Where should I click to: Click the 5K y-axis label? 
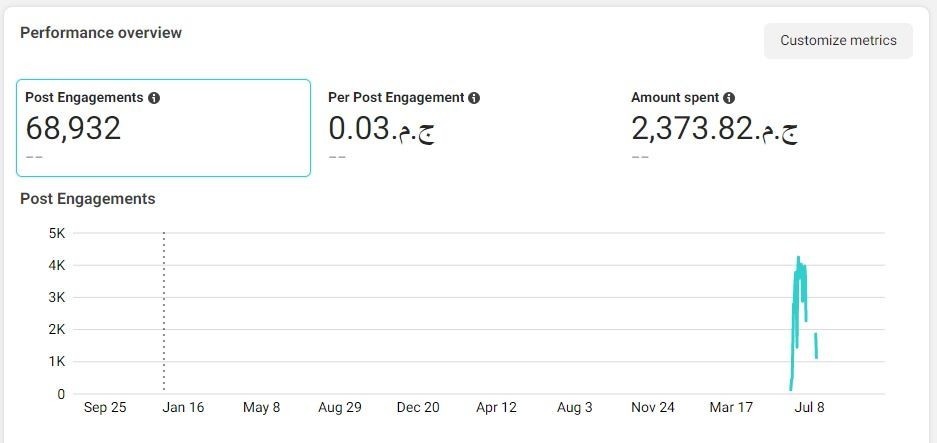(x=57, y=233)
